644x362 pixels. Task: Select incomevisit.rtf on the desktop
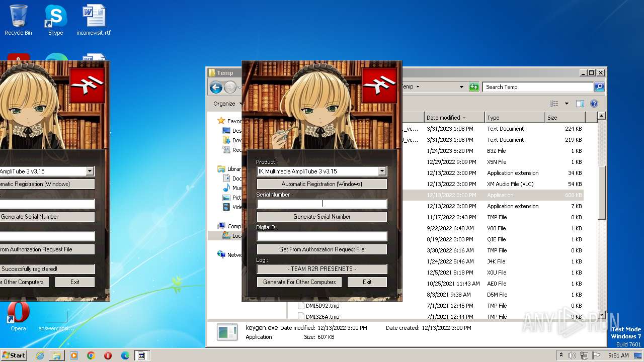point(94,20)
